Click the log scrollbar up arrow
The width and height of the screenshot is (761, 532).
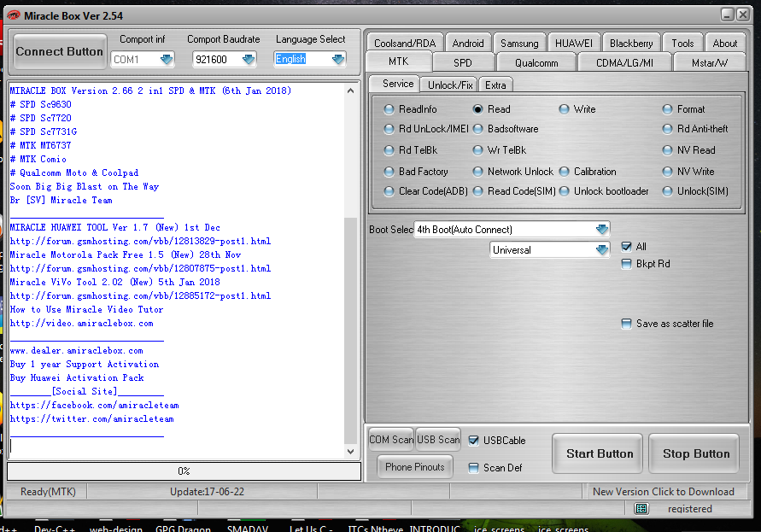pyautogui.click(x=350, y=91)
